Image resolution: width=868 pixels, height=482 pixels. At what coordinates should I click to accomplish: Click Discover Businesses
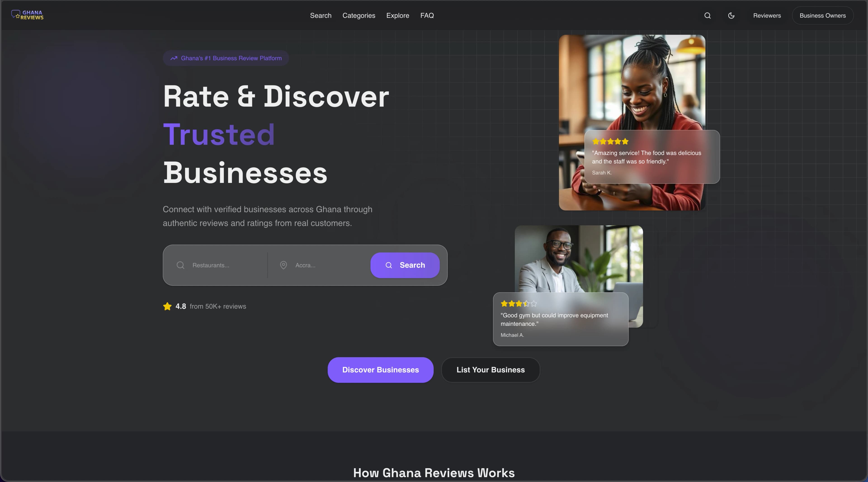[380, 370]
